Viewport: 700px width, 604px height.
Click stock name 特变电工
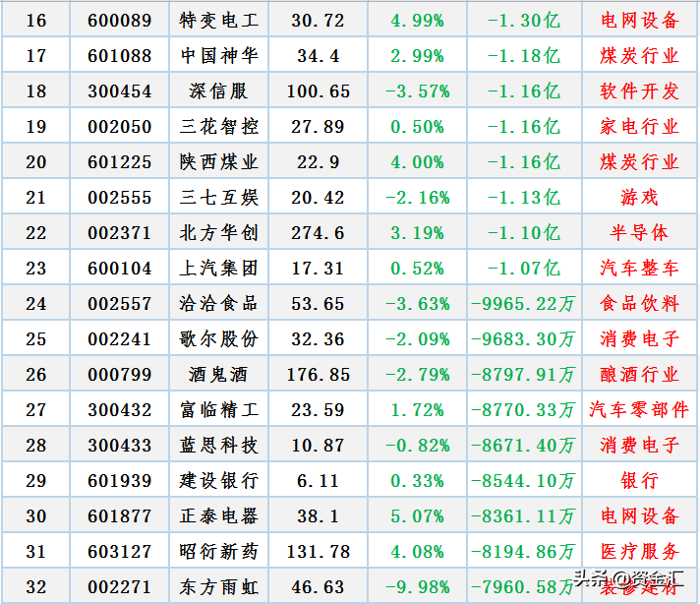218,21
